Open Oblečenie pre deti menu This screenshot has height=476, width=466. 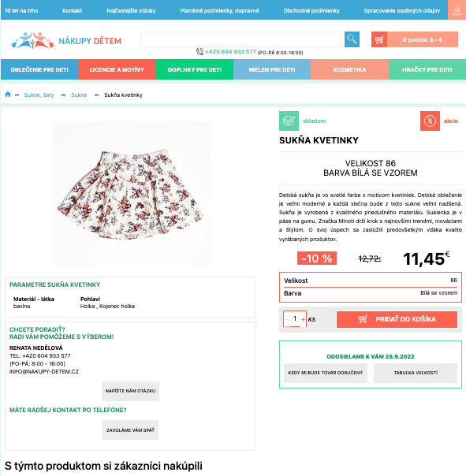[39, 69]
